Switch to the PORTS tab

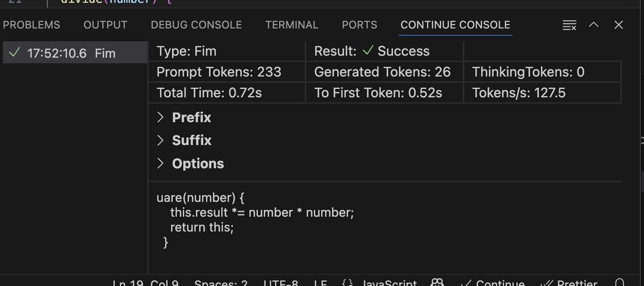tap(359, 24)
